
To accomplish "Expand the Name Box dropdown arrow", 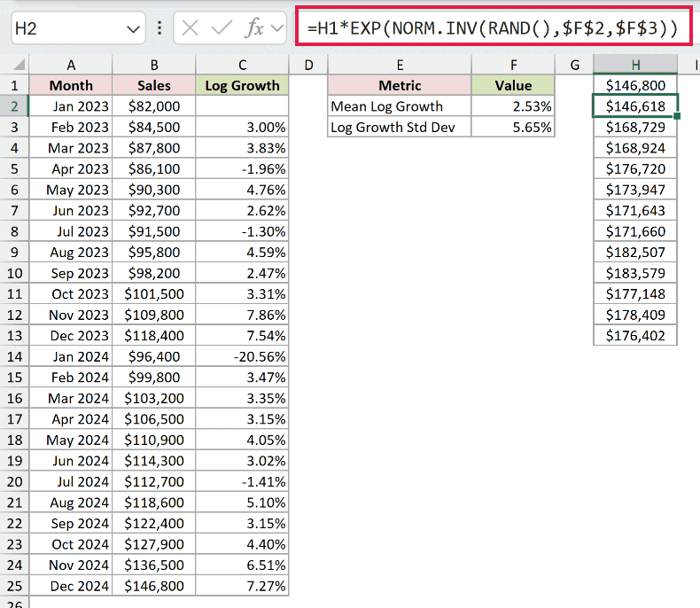I will click(133, 29).
